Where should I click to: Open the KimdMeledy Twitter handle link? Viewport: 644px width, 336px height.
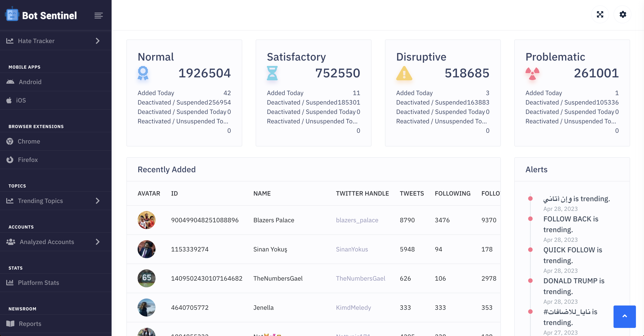point(353,308)
